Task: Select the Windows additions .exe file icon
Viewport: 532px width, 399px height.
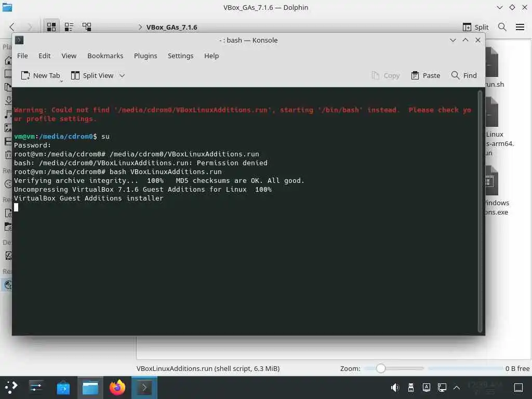Action: click(492, 180)
